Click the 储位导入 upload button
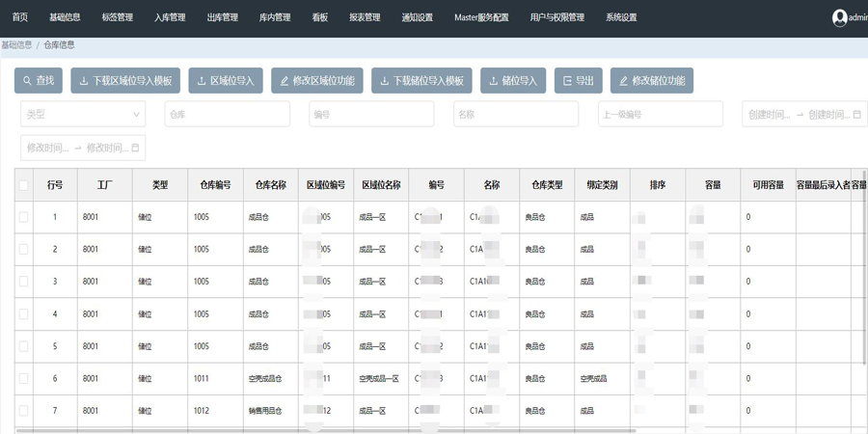Screen dimensions: 868x434 [513, 81]
